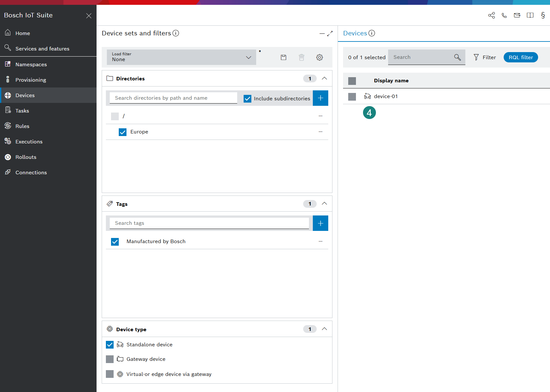The width and height of the screenshot is (550, 392).
Task: Open the documentation book icon
Action: (x=530, y=15)
